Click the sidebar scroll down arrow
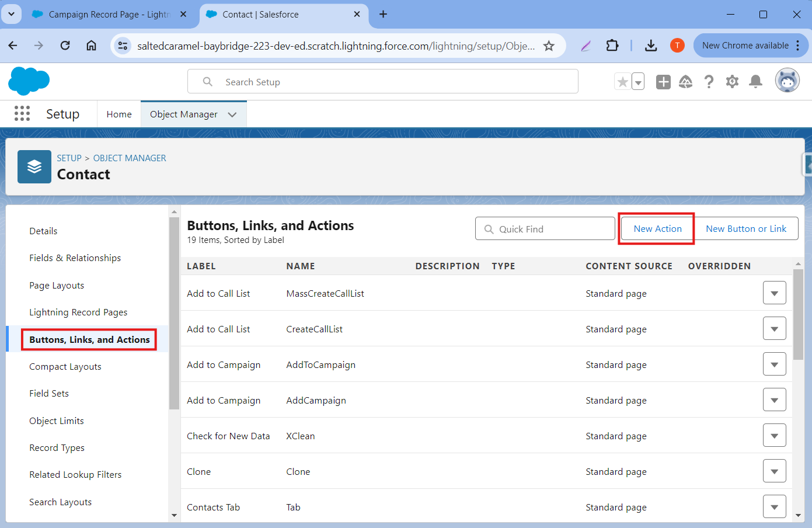 (x=174, y=516)
